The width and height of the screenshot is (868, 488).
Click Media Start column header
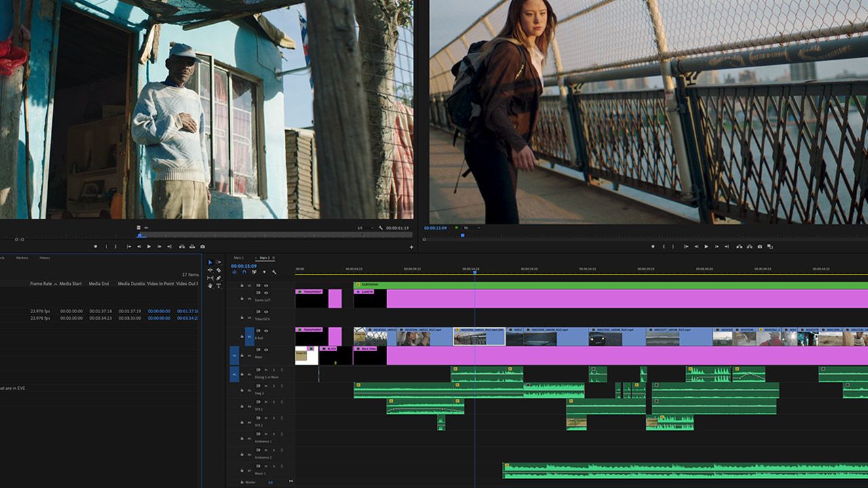(x=71, y=284)
